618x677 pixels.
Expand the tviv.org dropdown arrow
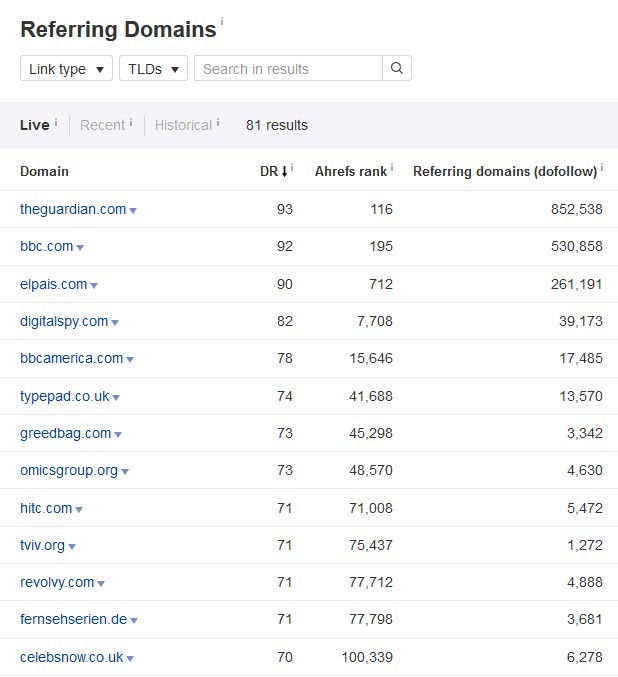tap(72, 546)
